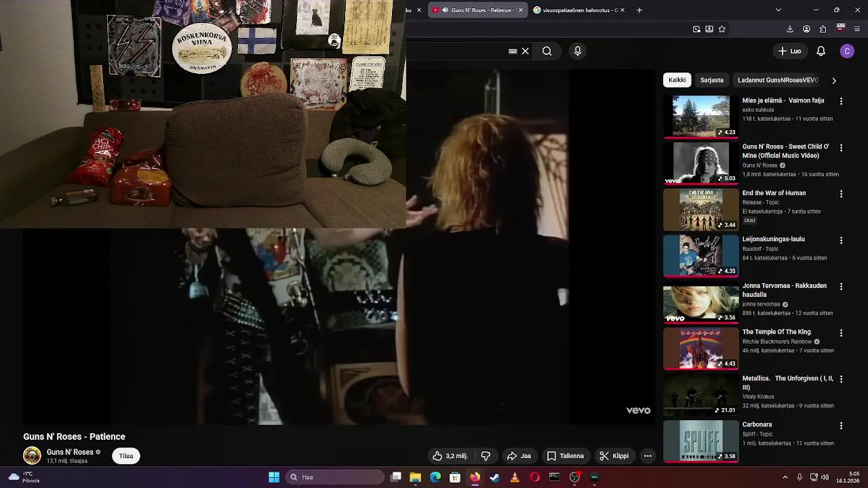Click the Tallenna save button
The width and height of the screenshot is (868, 488).
click(566, 456)
